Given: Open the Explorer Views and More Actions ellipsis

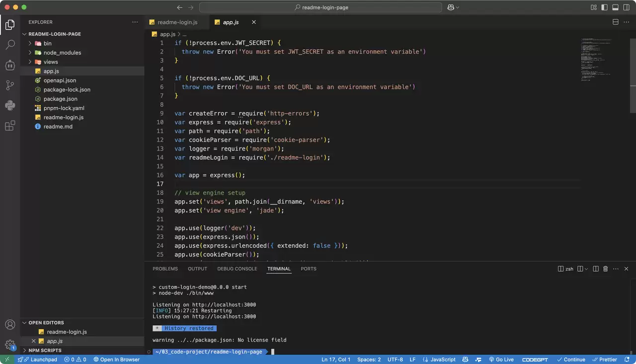Looking at the screenshot, I should point(135,22).
